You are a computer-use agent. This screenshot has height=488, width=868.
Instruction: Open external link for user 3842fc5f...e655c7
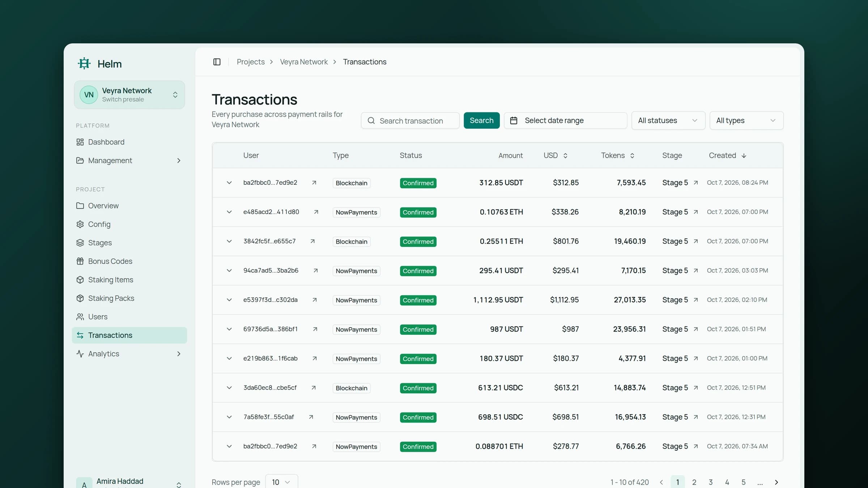(312, 241)
